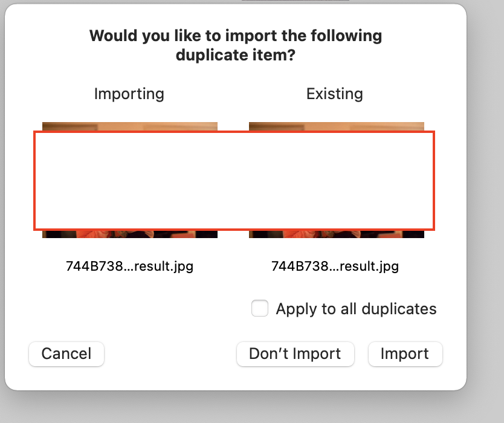Viewport: 504px width, 423px height.
Task: Click the Cancel button
Action: 66,354
